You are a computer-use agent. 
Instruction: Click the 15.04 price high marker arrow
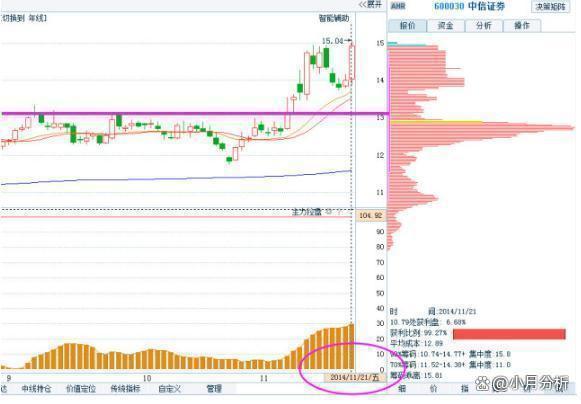pyautogui.click(x=348, y=41)
